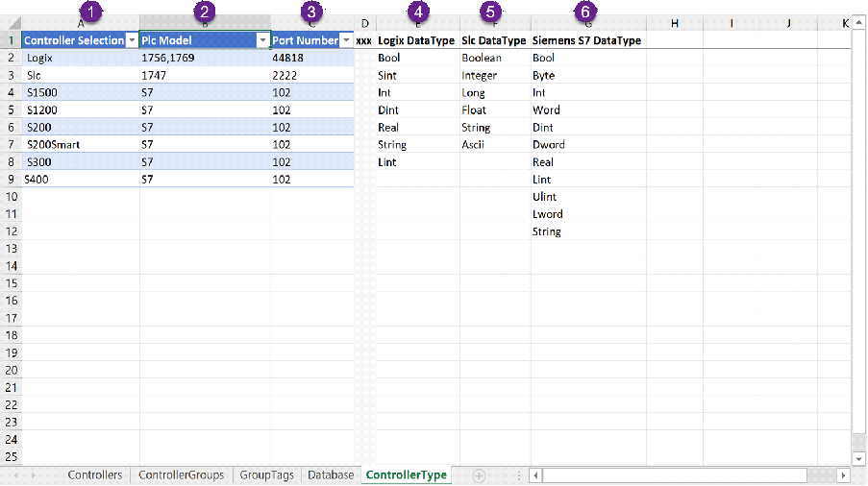Select the Real cell under Logix DataType
Image resolution: width=868 pixels, height=486 pixels.
(418, 127)
